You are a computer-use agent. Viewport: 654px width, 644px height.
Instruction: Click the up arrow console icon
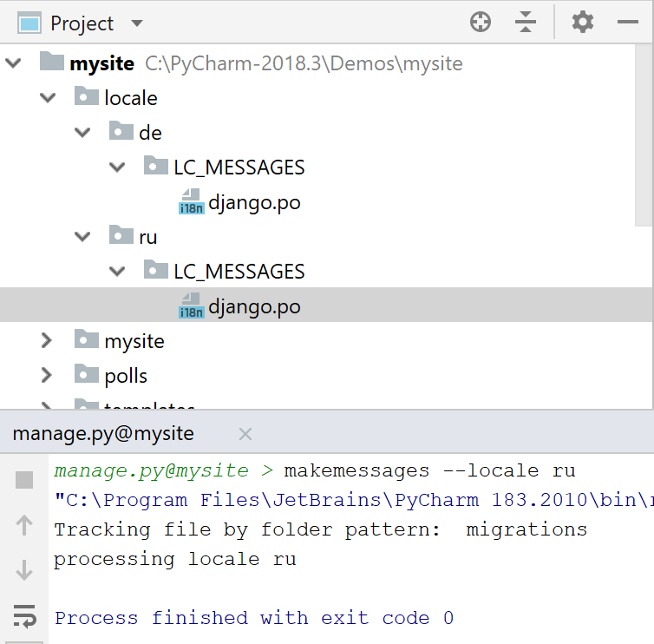(x=24, y=524)
